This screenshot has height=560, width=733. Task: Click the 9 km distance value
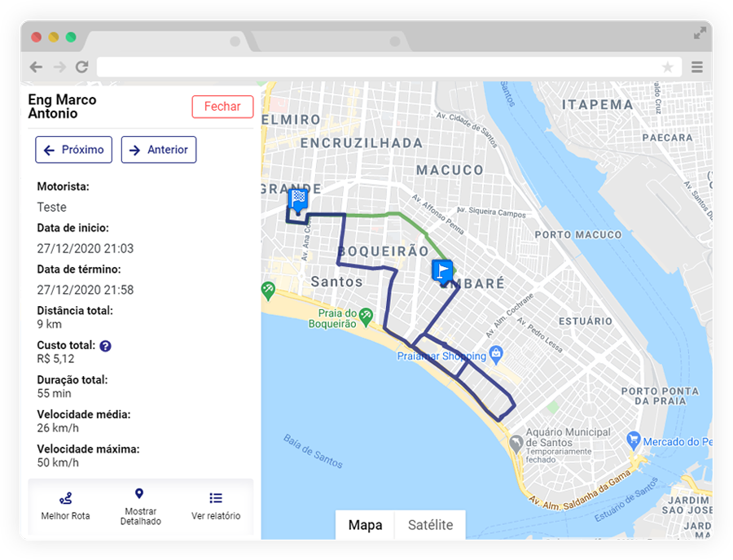(50, 324)
